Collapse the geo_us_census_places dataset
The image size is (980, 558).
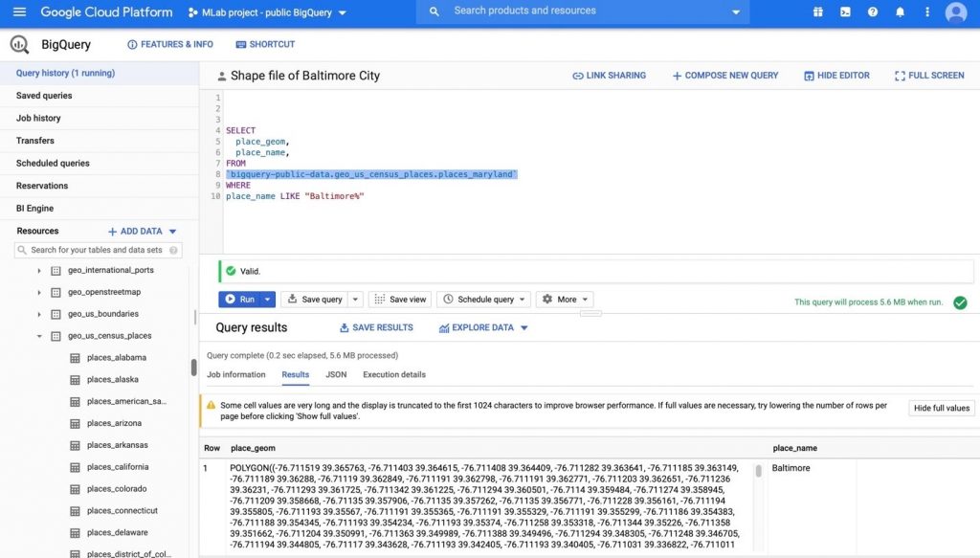38,336
